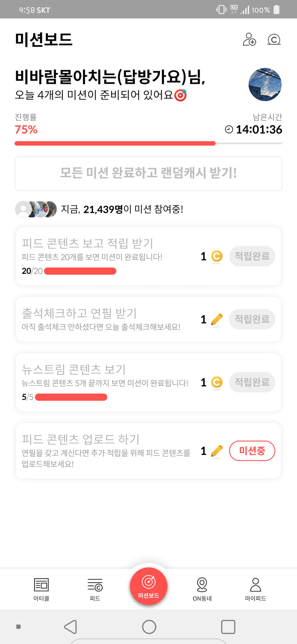Go to the 마이피드 tab
297x644 pixels.
pyautogui.click(x=255, y=589)
